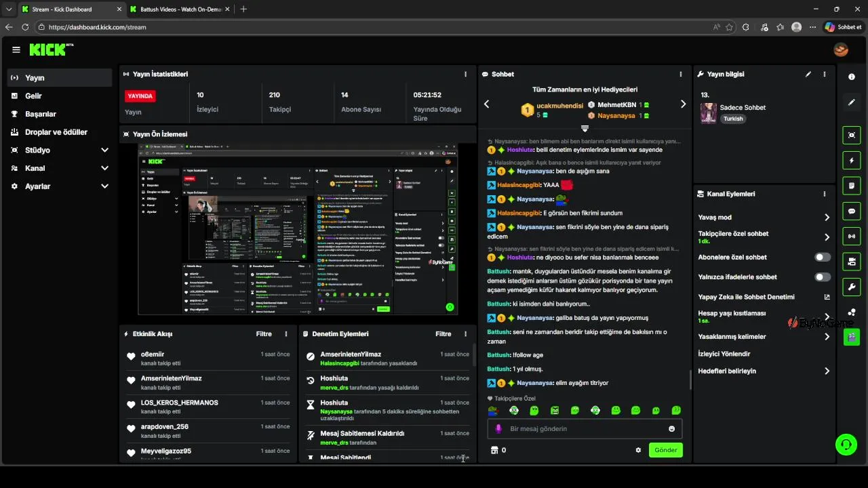Click the shop icon below message box

tap(494, 450)
